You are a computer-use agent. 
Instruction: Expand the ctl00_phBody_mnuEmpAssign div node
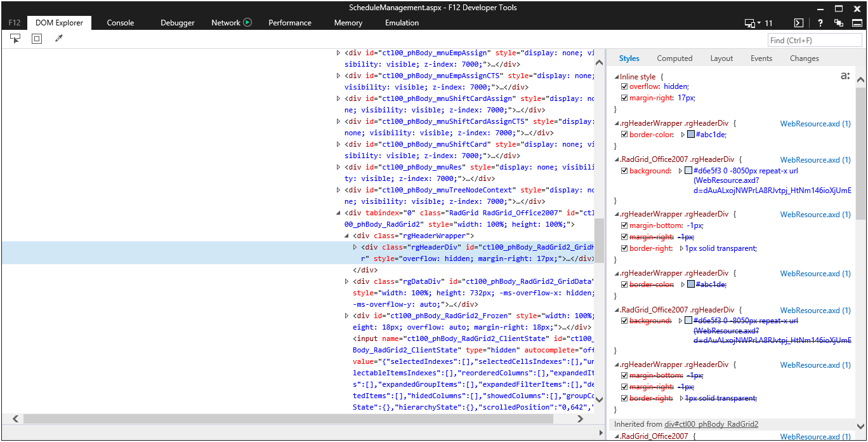pos(338,53)
